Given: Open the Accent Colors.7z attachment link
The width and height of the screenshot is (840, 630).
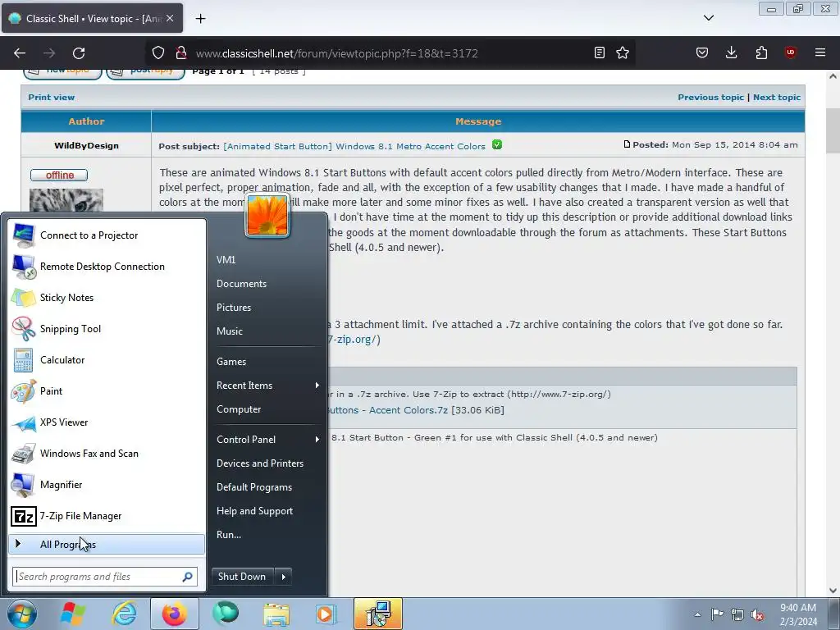Looking at the screenshot, I should (387, 410).
